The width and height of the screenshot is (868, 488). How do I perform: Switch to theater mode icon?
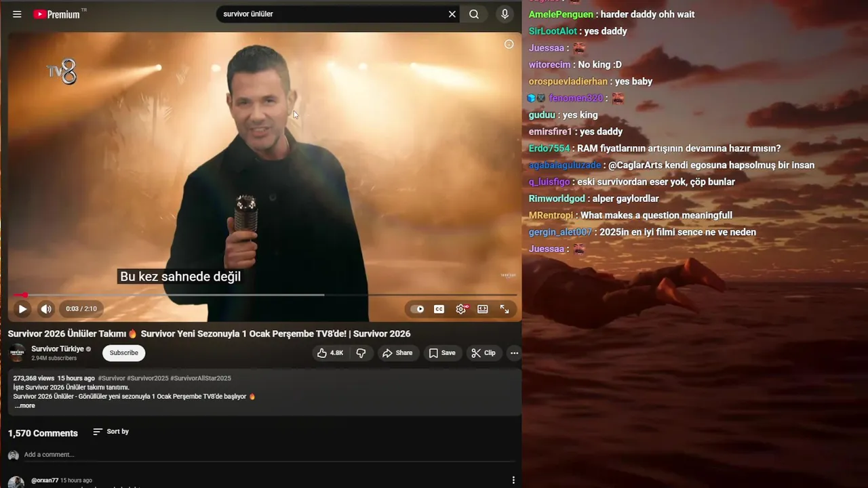[x=483, y=309]
